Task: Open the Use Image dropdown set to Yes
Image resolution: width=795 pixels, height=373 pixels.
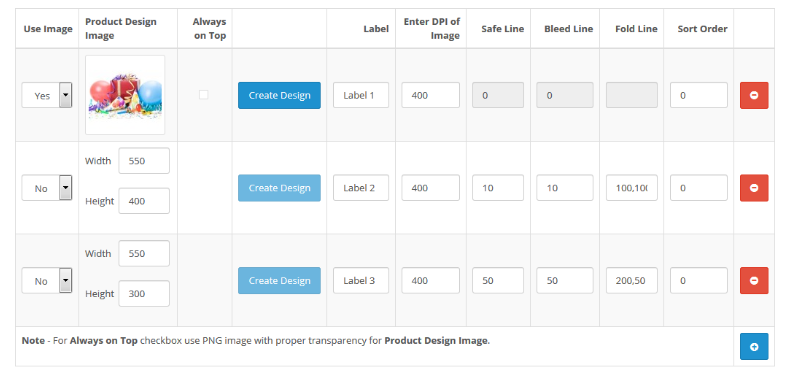Action: pyautogui.click(x=47, y=95)
